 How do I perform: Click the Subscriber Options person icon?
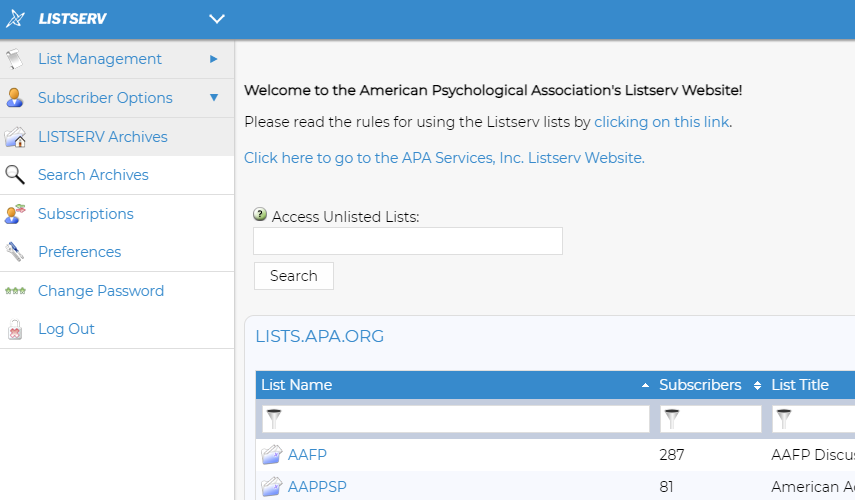[15, 98]
